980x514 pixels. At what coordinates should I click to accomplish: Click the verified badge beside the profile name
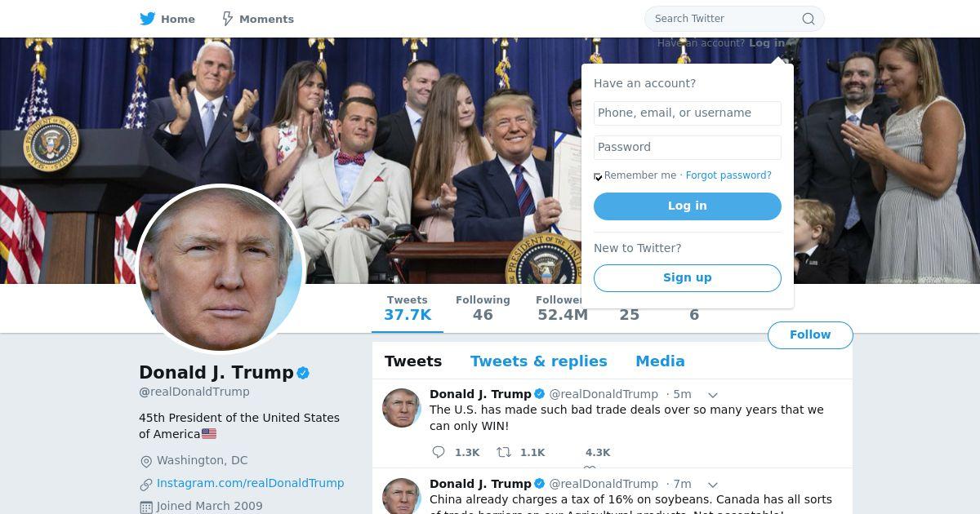(303, 373)
